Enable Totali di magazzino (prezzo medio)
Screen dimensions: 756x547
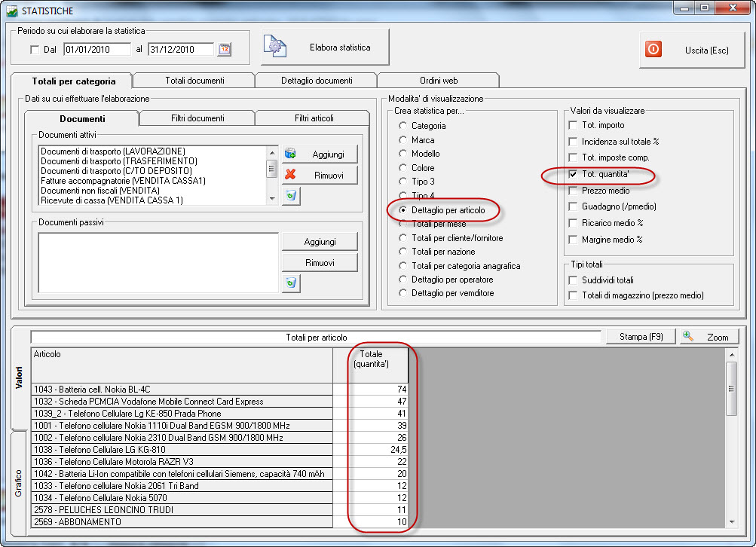click(x=573, y=295)
